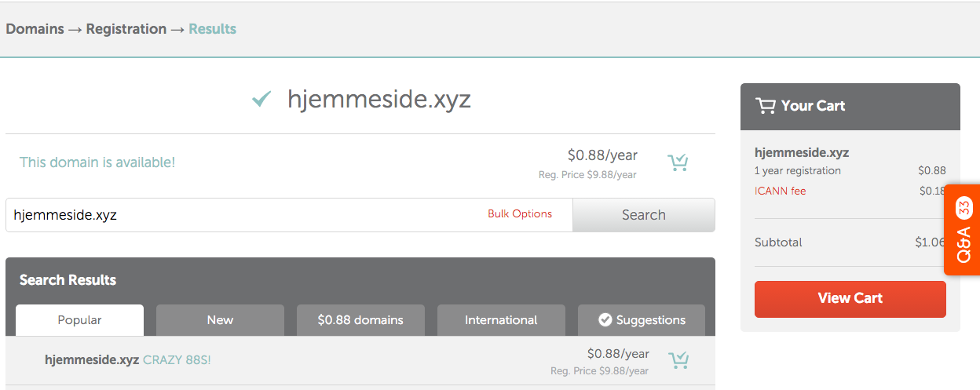Open the $0.88 domains tab
This screenshot has height=390, width=980.
pyautogui.click(x=360, y=320)
